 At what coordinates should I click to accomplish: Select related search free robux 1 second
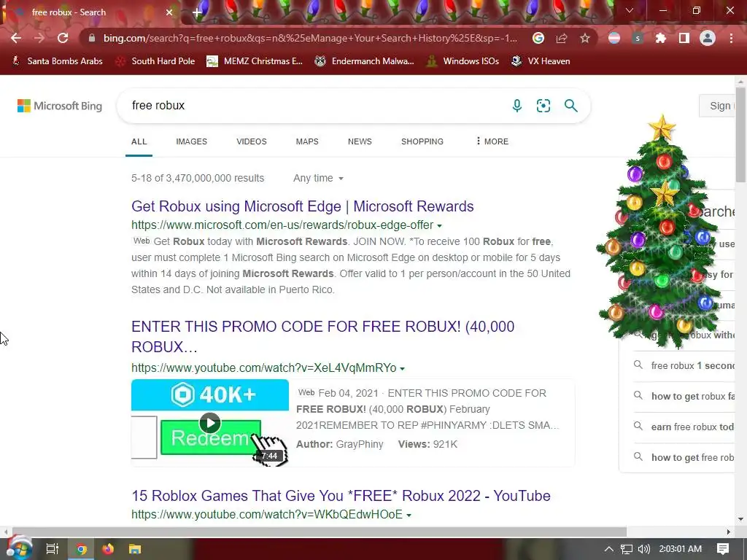point(684,366)
